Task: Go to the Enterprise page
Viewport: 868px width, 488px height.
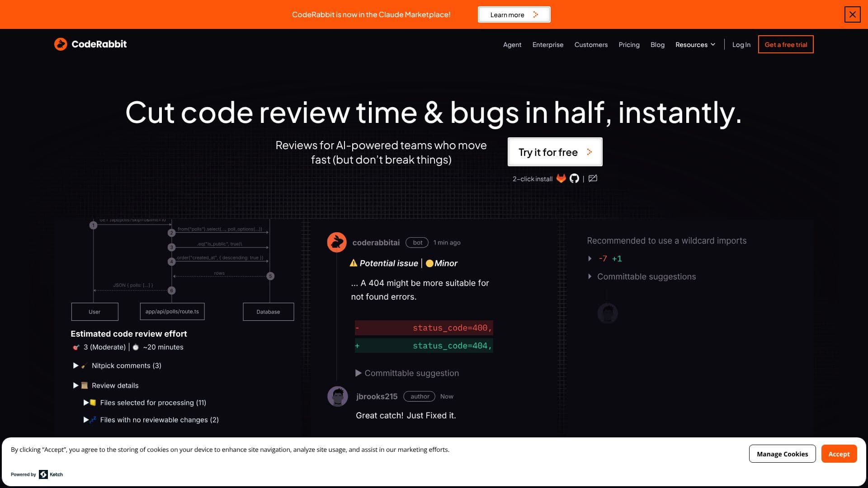Action: (x=548, y=44)
